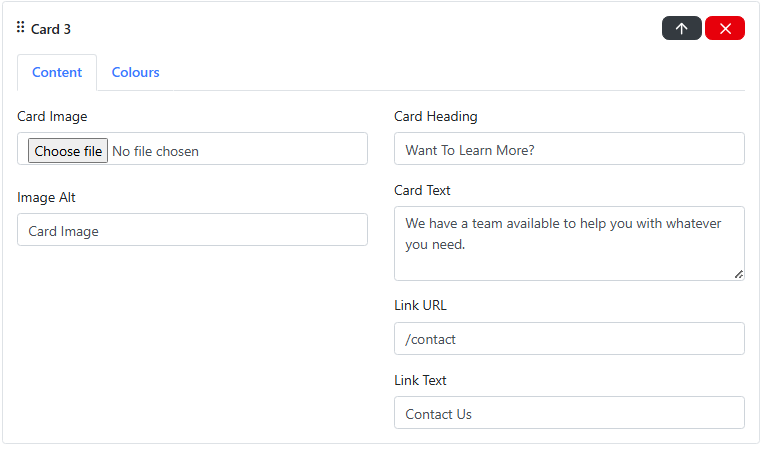Click the "No file chosen" text
This screenshot has width=774, height=453.
(155, 152)
